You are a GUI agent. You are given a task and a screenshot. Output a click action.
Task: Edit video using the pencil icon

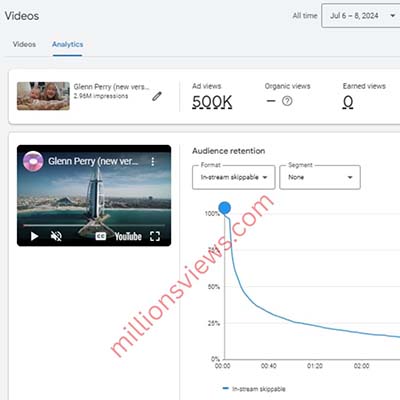point(157,96)
